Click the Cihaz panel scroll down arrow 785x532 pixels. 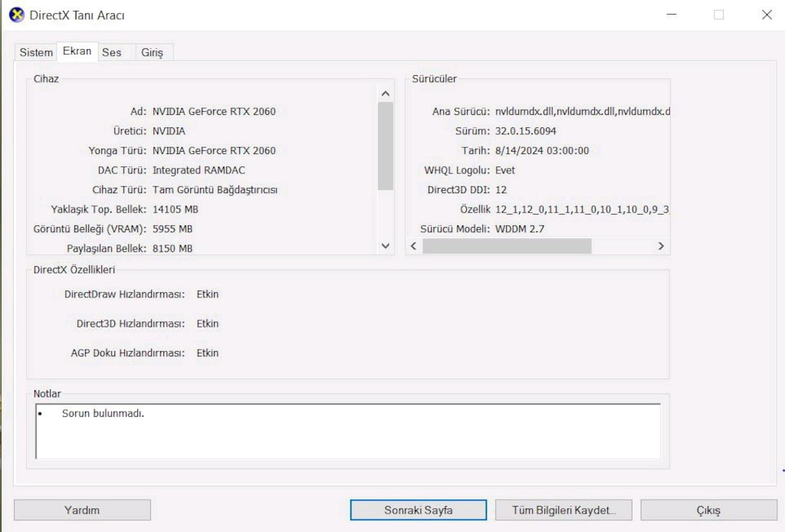(x=386, y=246)
